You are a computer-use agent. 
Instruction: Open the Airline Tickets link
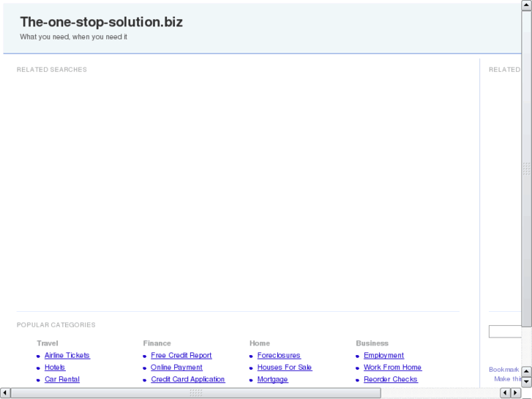67,355
